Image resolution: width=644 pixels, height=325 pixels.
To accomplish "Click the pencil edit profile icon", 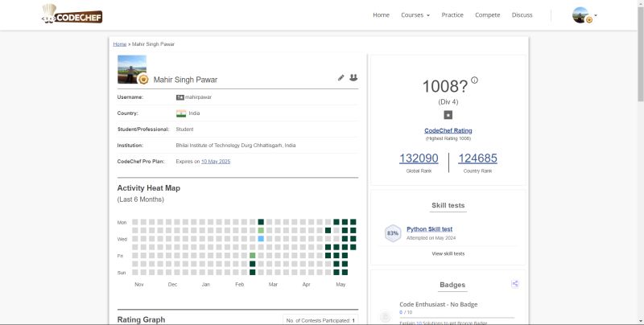I will click(341, 78).
